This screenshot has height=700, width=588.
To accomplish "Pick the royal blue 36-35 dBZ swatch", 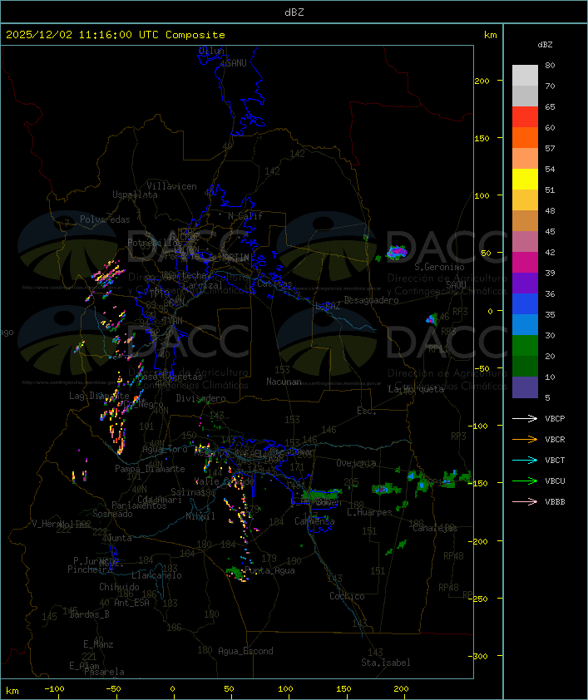I will 525,304.
